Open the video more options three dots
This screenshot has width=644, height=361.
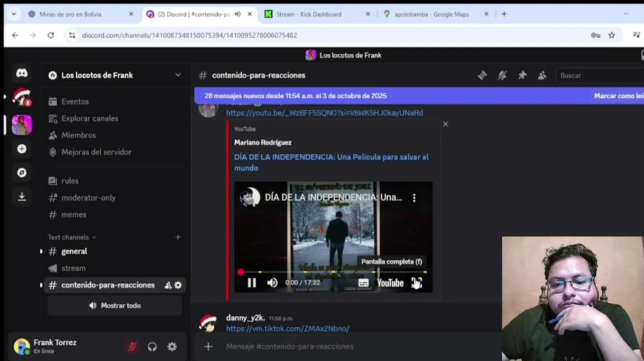[x=414, y=198]
